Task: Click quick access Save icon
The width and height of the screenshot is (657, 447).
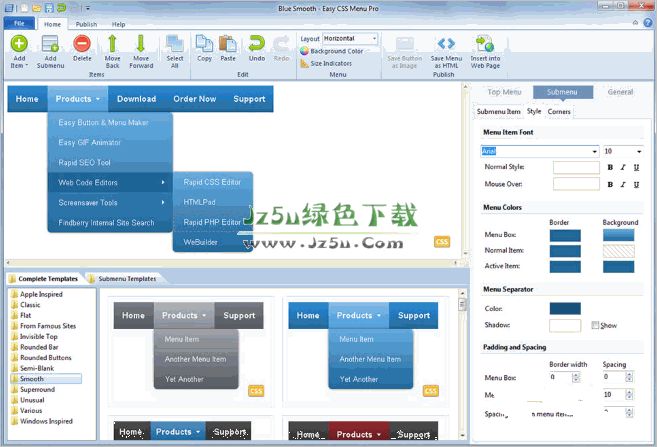Action: [x=49, y=8]
